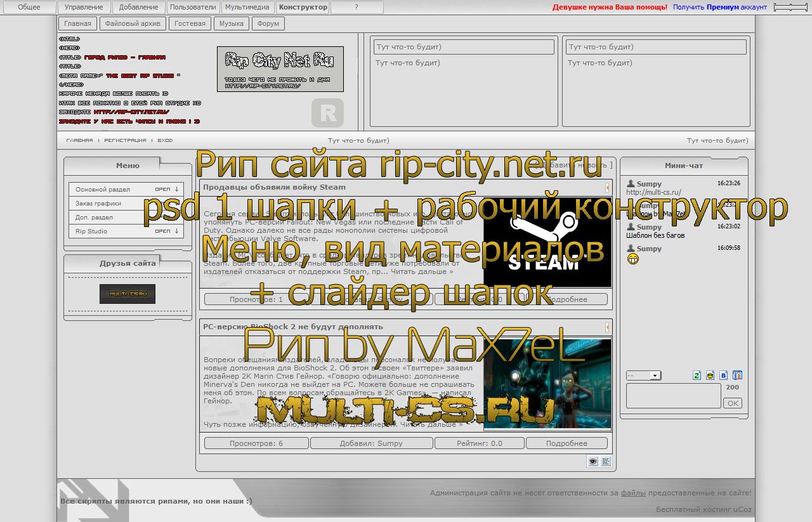Click the orange arrow on the BioShock 2 title
812x522 pixels.
point(607,327)
